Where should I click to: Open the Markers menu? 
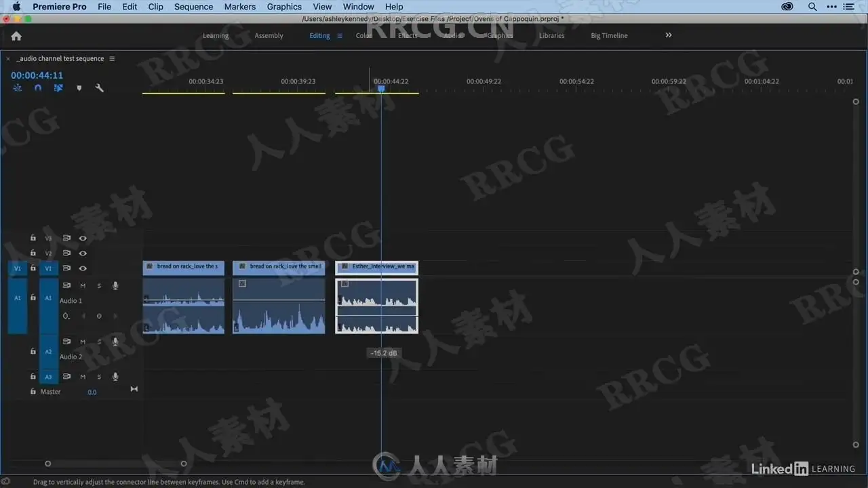[240, 7]
